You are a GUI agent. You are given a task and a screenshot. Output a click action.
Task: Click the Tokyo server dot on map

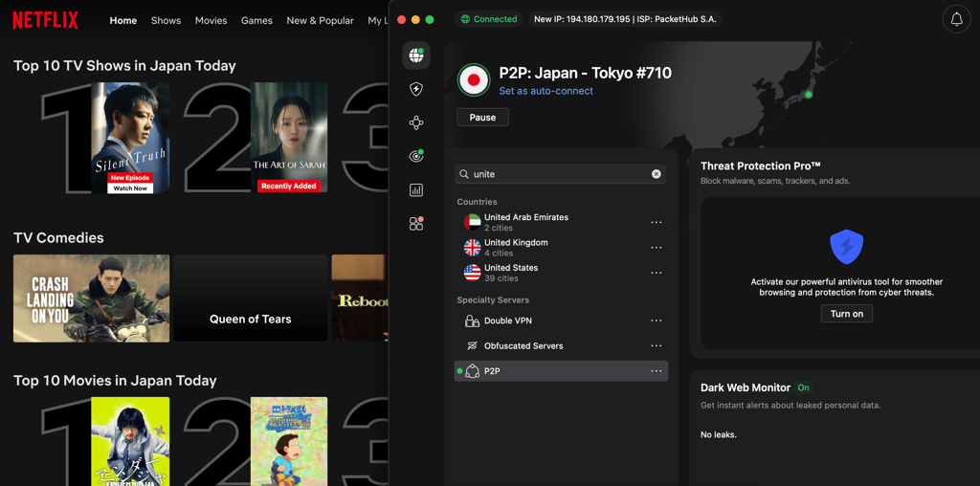[x=808, y=95]
